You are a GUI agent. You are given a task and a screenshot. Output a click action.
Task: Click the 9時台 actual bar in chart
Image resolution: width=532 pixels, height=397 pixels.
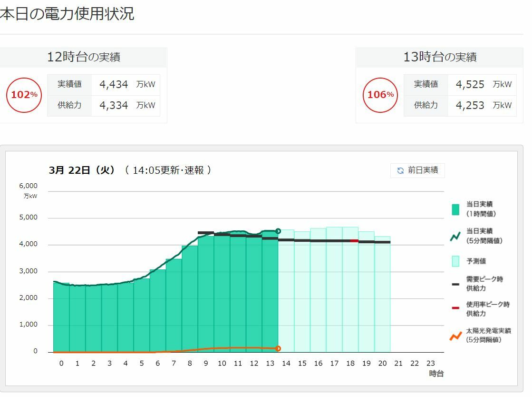click(x=206, y=294)
